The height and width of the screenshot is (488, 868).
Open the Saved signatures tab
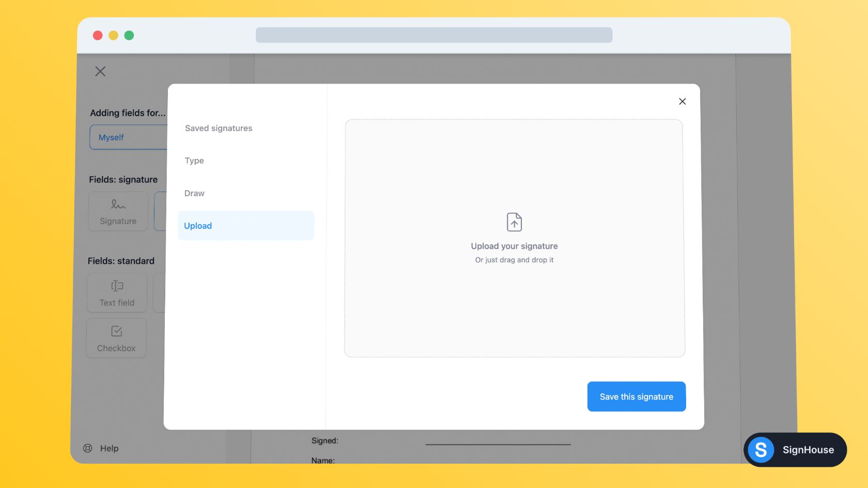[218, 128]
